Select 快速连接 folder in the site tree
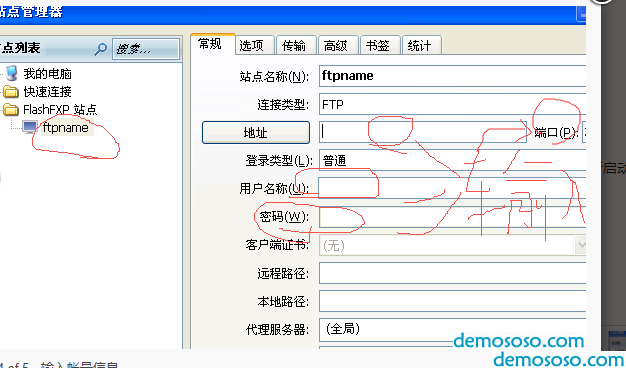 point(47,91)
